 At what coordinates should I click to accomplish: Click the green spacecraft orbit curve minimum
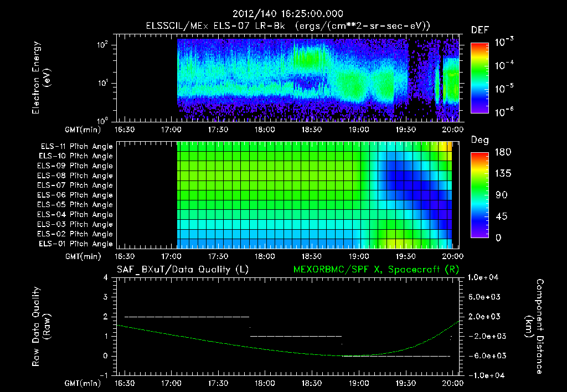[x=350, y=356]
